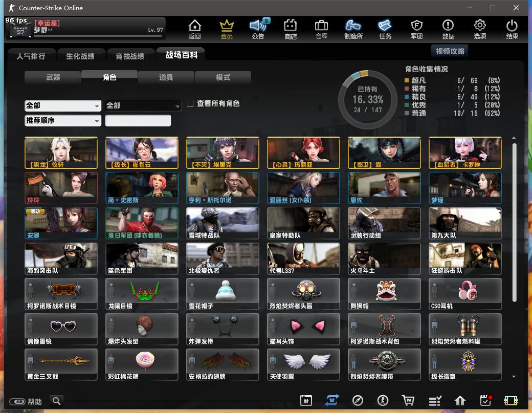
Task: Select the 【心灵】玛丽亚 character card
Action: click(x=303, y=153)
